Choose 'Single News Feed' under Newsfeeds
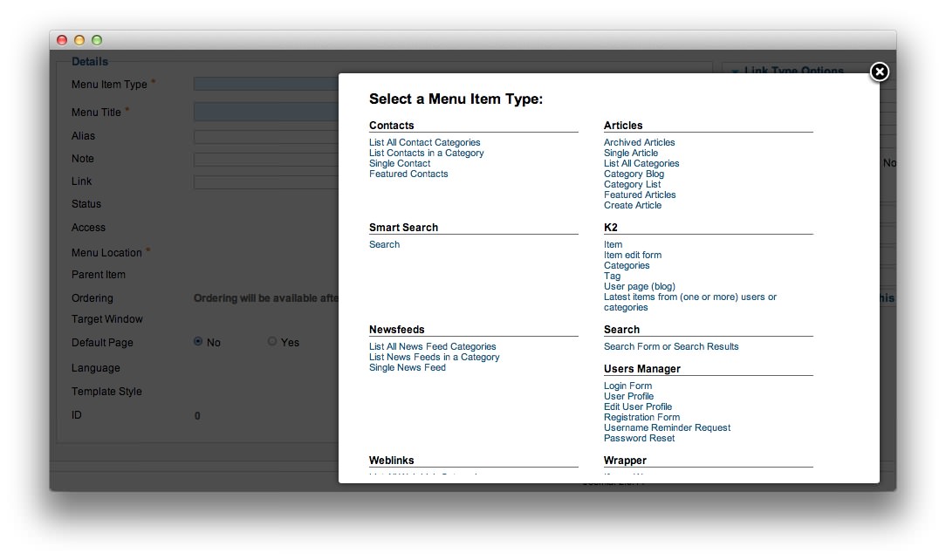The width and height of the screenshot is (946, 560). point(407,368)
